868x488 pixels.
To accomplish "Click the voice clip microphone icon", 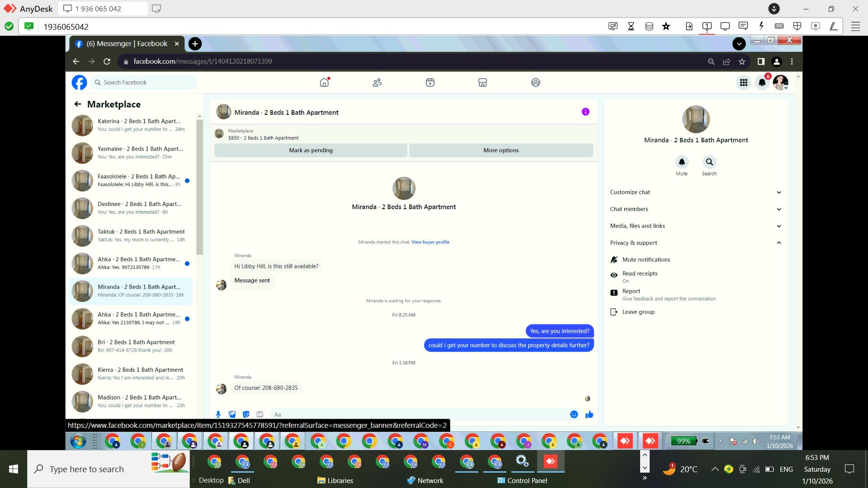I will pyautogui.click(x=218, y=414).
